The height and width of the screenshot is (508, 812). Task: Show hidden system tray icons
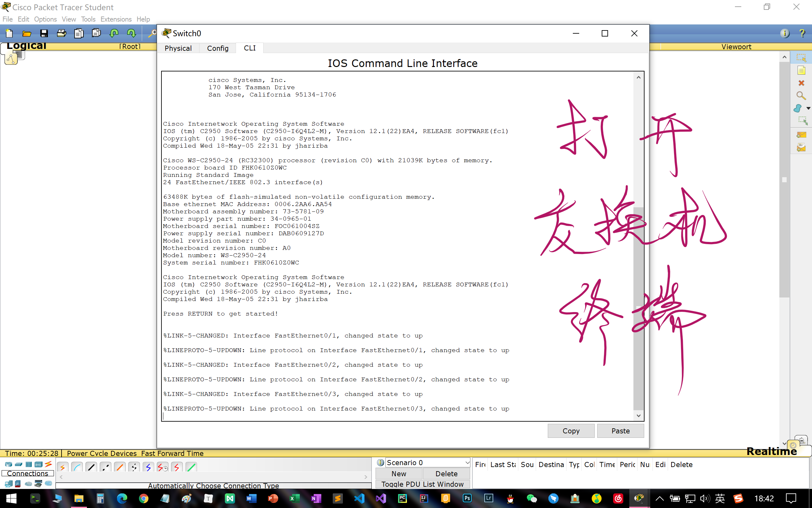coord(659,498)
